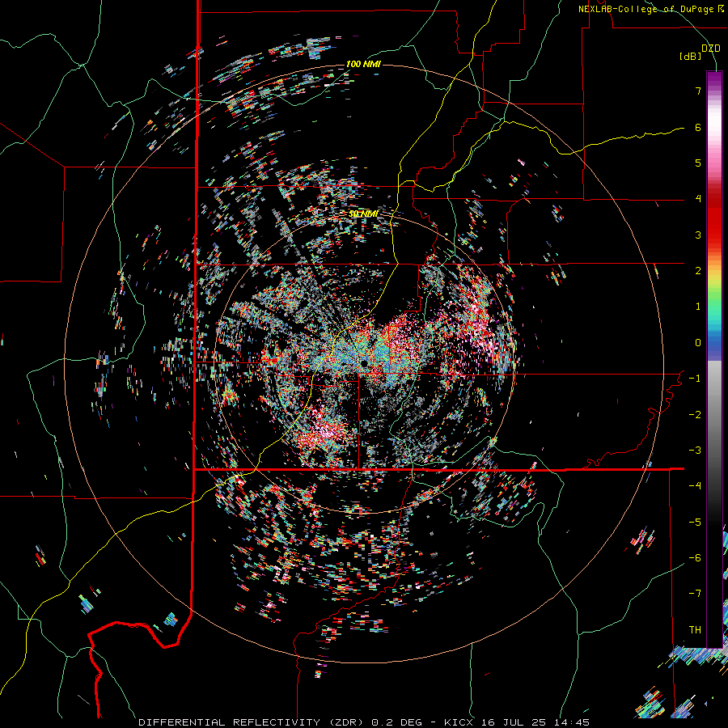
Task: Click the -3 value on the color scale
Action: coord(695,451)
